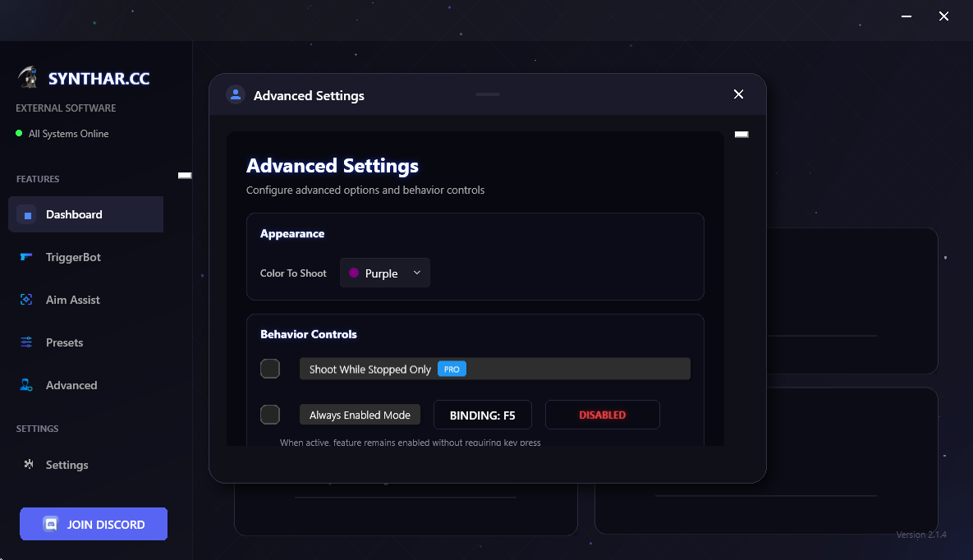The width and height of the screenshot is (973, 560).
Task: Click the All Systems Online text
Action: 68,134
